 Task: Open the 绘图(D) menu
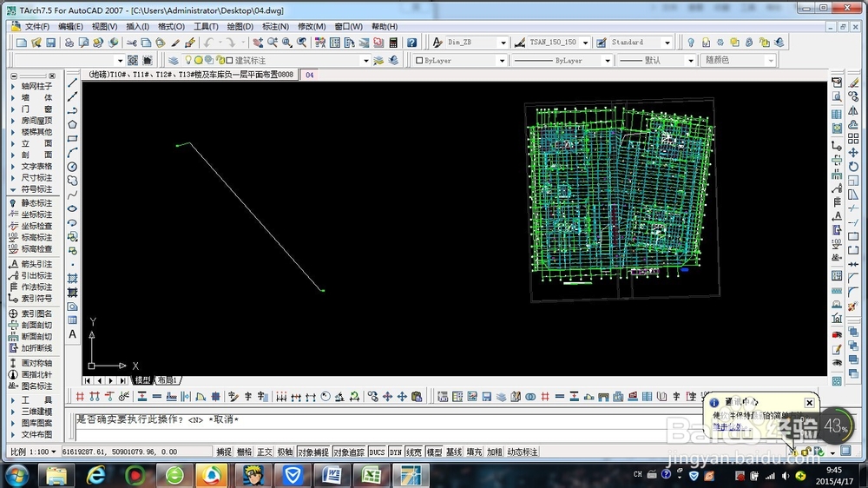240,27
